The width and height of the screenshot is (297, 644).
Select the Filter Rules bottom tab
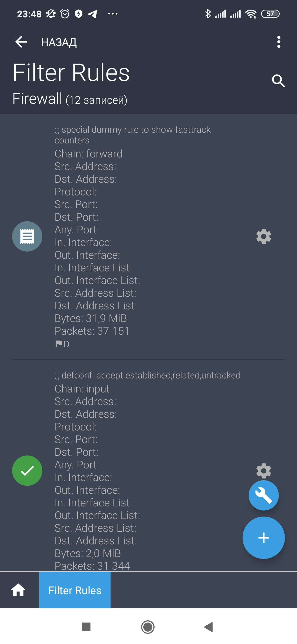(x=75, y=590)
